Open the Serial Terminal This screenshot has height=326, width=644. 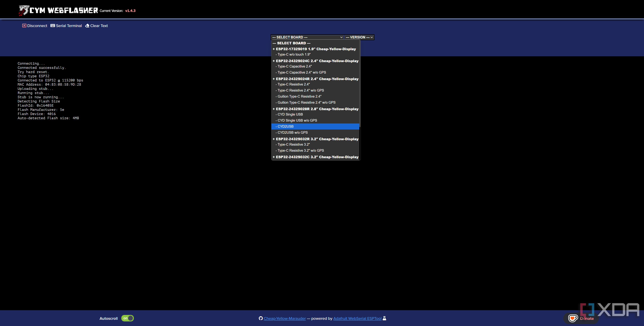(69, 26)
